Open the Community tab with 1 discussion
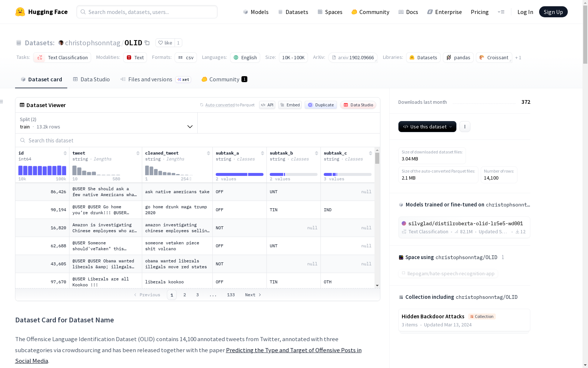Image resolution: width=588 pixels, height=368 pixels. 224,79
